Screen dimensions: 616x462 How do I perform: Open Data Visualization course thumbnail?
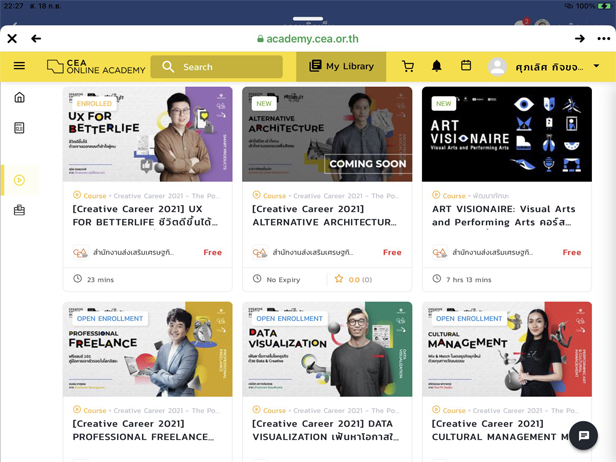point(327,349)
